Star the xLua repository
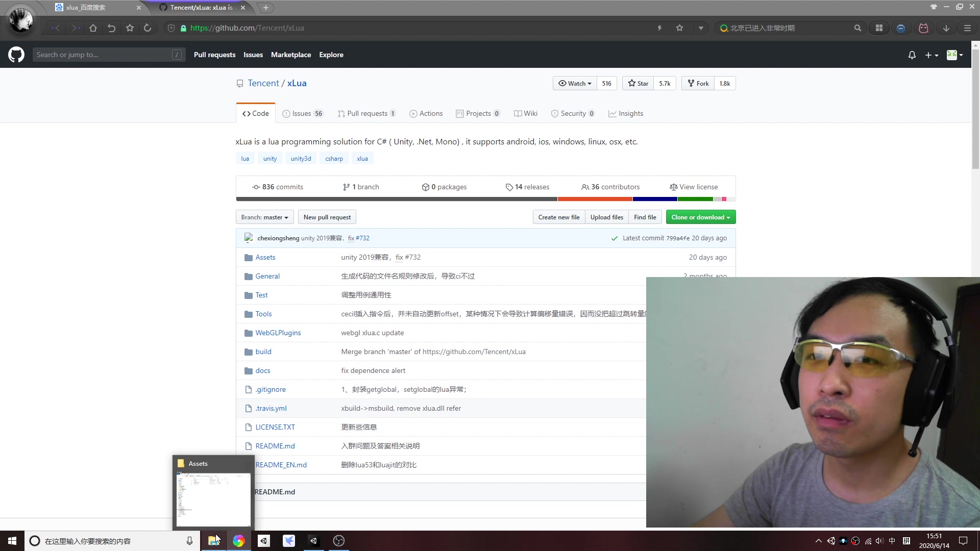Image resolution: width=980 pixels, height=551 pixels. pos(638,83)
